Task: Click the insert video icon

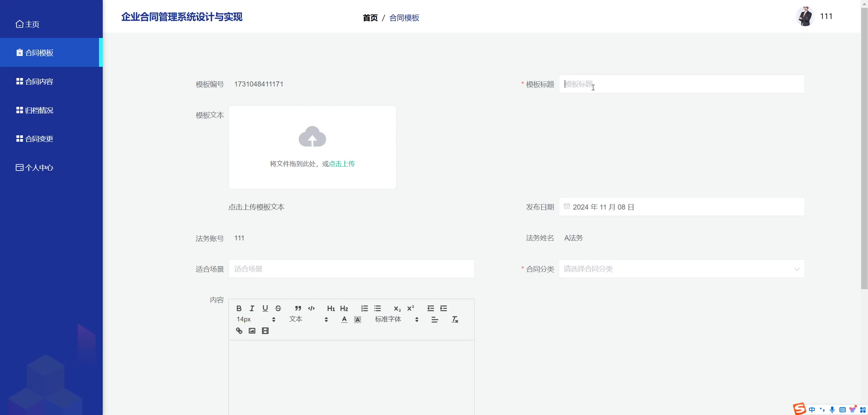Action: tap(265, 331)
